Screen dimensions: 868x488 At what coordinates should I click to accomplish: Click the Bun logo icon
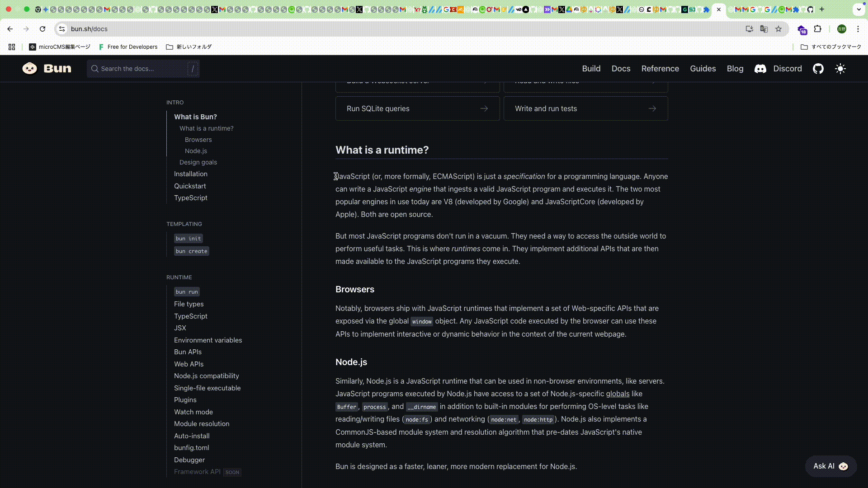[30, 69]
